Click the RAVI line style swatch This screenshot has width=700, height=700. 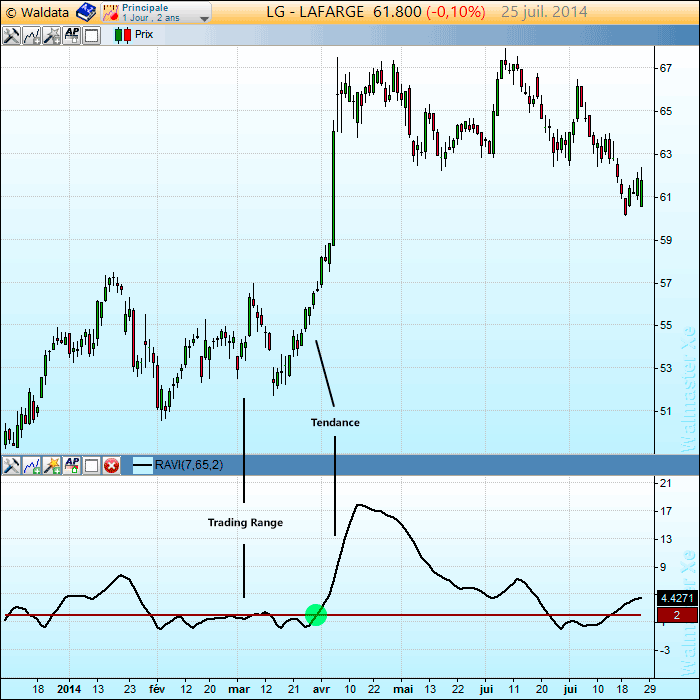coord(143,466)
